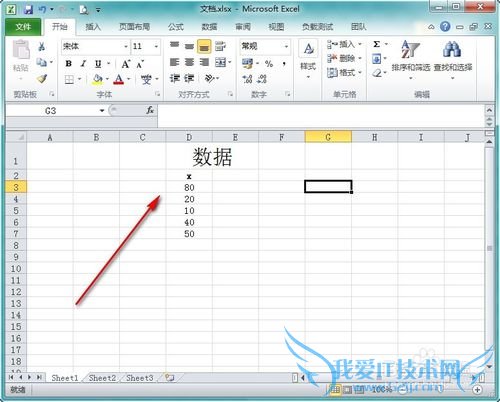The height and width of the screenshot is (402, 500).
Task: Click the 删除 Delete cells button
Action: tap(344, 58)
